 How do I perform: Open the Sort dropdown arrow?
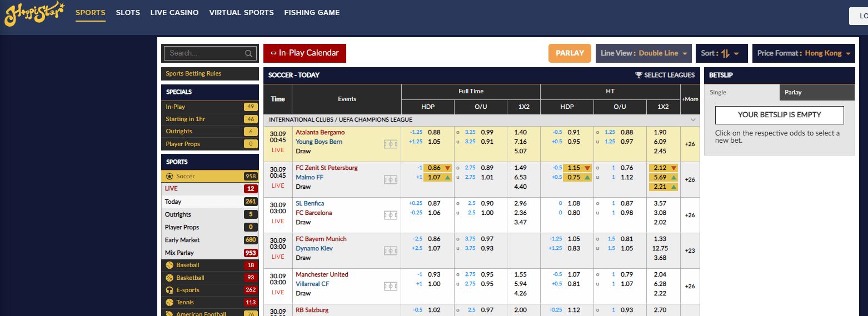click(736, 54)
